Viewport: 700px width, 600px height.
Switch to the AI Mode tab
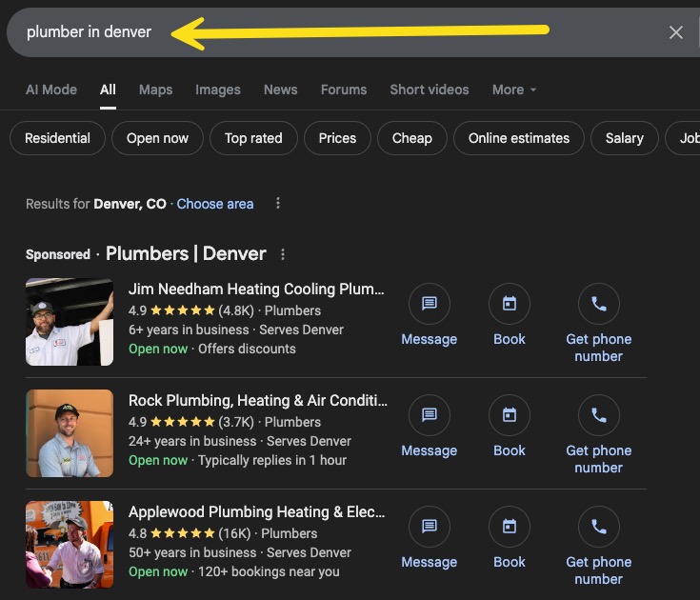(51, 90)
